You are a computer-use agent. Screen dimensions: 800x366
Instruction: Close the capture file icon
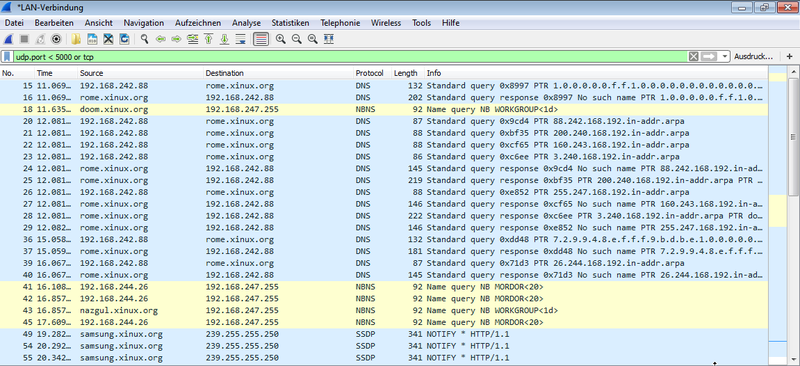pyautogui.click(x=108, y=39)
